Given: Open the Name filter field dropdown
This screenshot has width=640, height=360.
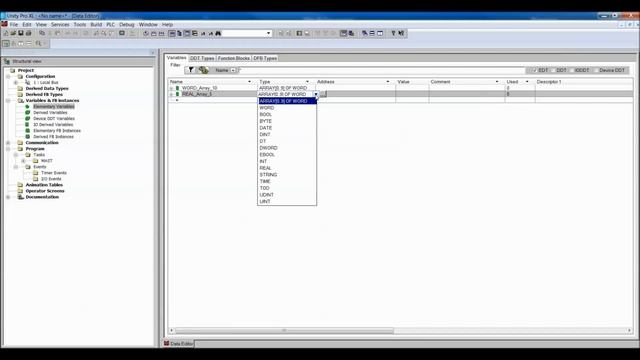Looking at the screenshot, I should [233, 70].
